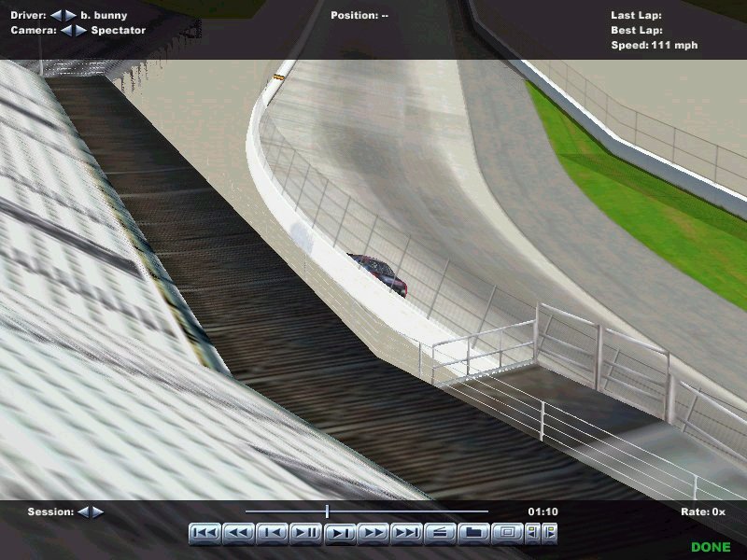The width and height of the screenshot is (747, 560).
Task: Go to the next session with the right arrow
Action: [x=98, y=511]
